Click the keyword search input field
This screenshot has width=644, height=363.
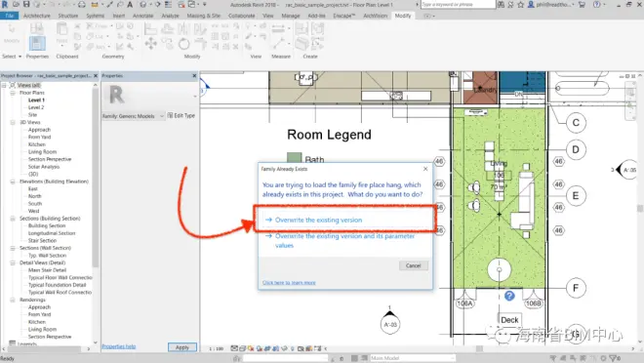pyautogui.click(x=459, y=5)
